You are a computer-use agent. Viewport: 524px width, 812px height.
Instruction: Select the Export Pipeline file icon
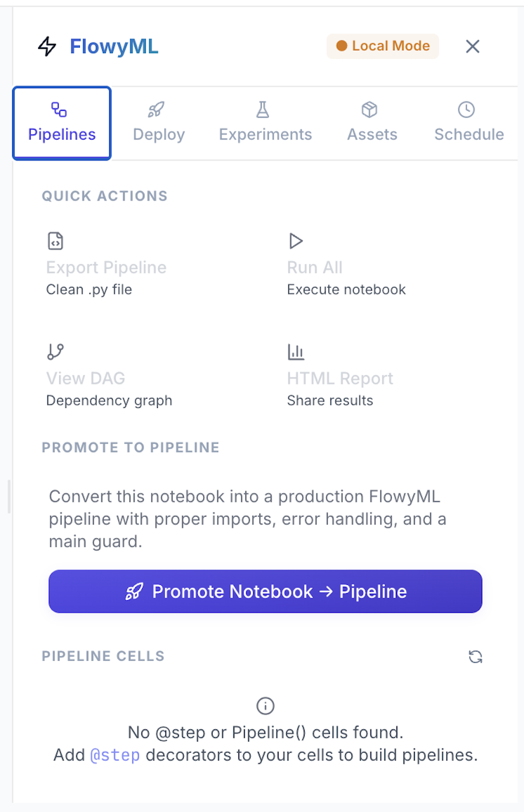(55, 241)
